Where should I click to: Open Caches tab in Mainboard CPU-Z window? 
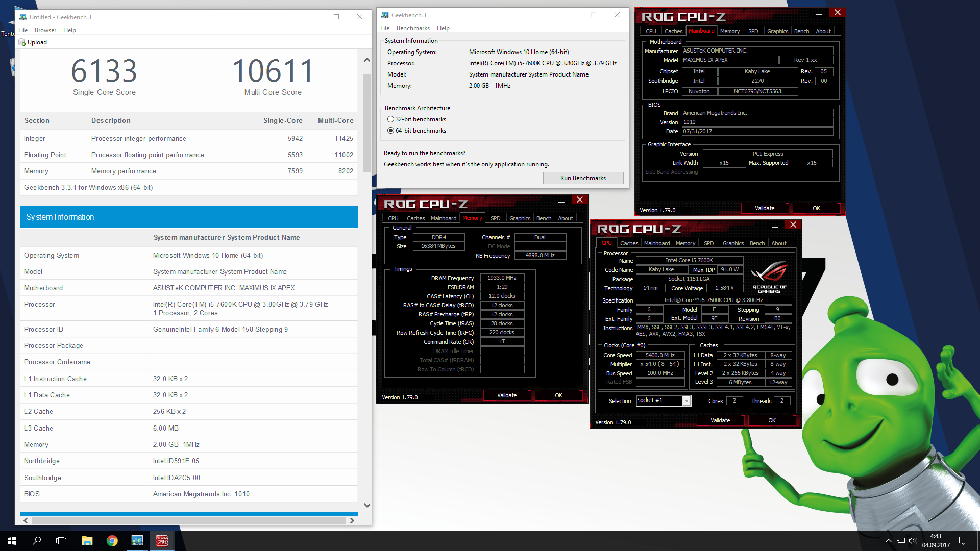tap(673, 31)
